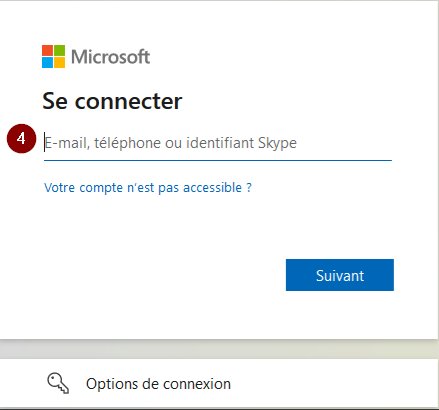Screen dimensions: 439x410
Task: Click the gray Microsoft wordmark text
Action: click(110, 57)
